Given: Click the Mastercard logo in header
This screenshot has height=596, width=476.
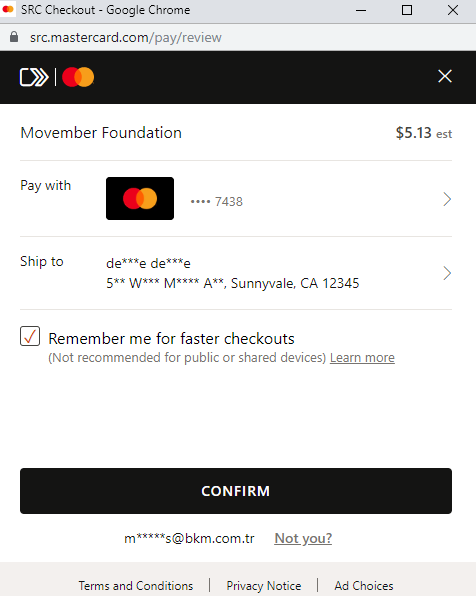Looking at the screenshot, I should (x=78, y=77).
